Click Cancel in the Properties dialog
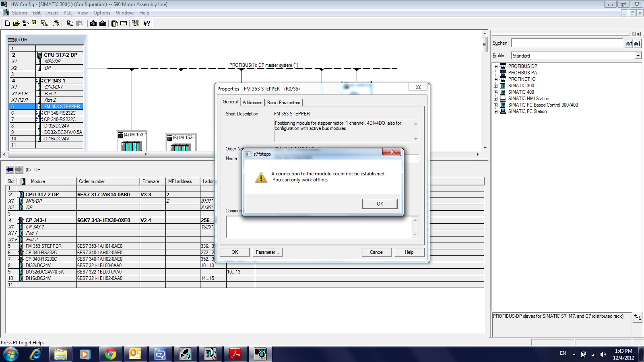The width and height of the screenshot is (644, 362). [x=376, y=252]
